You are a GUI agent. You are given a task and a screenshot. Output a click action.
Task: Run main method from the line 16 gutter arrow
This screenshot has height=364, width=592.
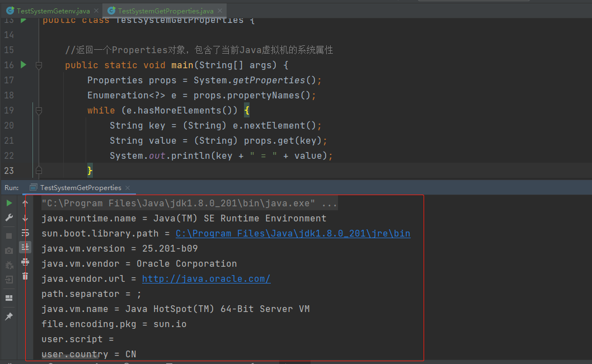24,65
